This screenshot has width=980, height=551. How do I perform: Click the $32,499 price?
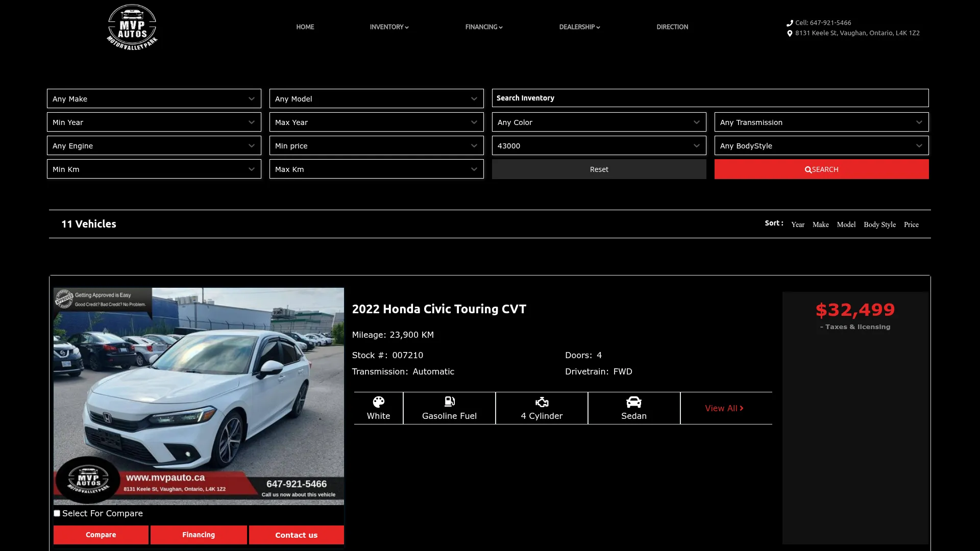click(x=855, y=310)
